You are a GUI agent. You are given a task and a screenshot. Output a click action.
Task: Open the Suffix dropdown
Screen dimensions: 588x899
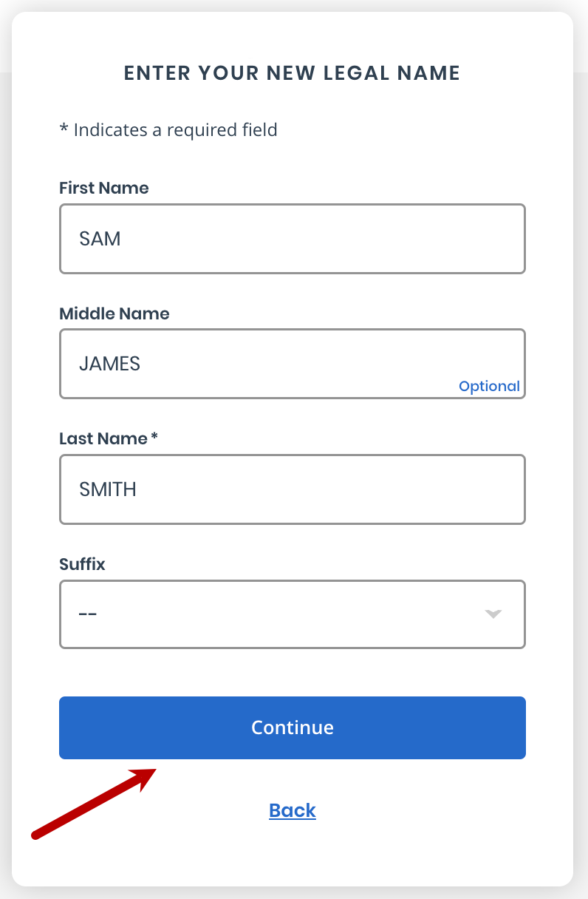[292, 614]
